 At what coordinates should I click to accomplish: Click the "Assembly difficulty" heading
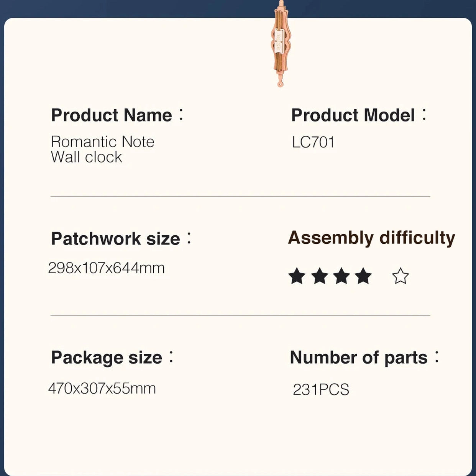coord(371,238)
